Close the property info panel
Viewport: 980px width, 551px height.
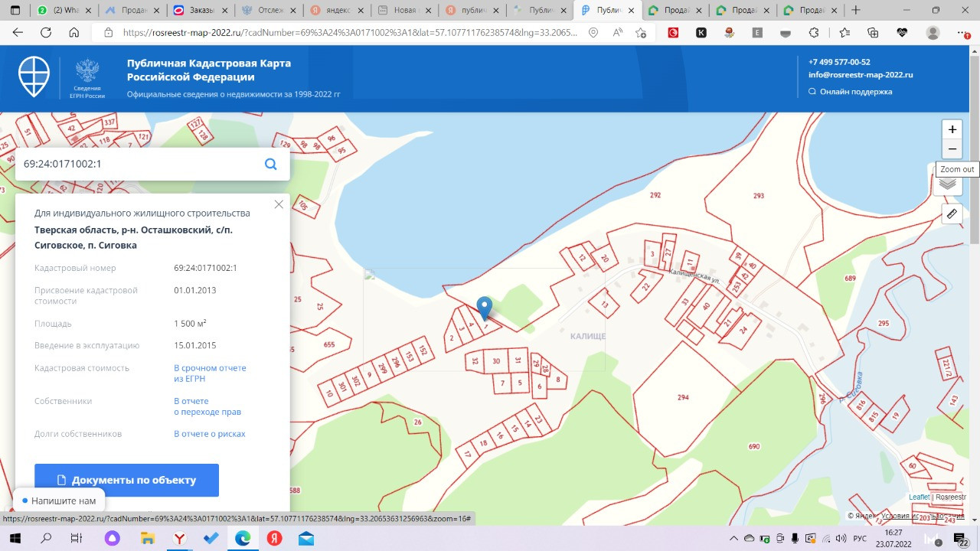click(x=279, y=204)
